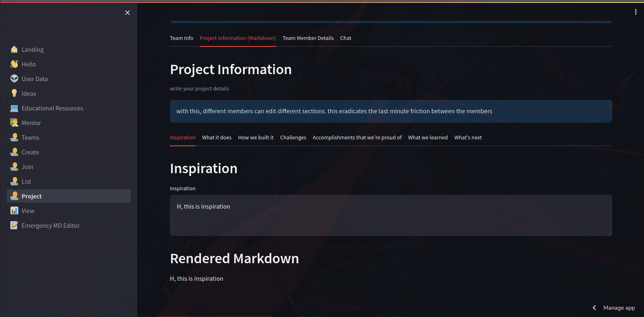Click the light bulb Ideas icon
644x317 pixels.
pyautogui.click(x=14, y=93)
